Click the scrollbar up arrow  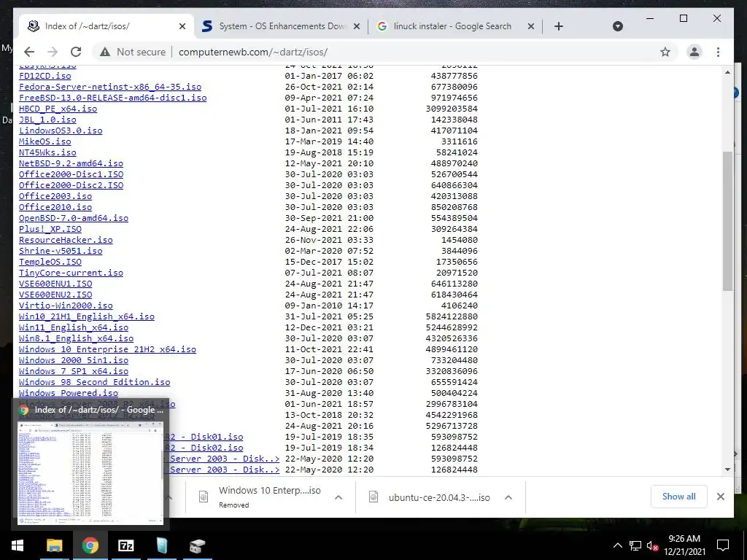(x=727, y=72)
